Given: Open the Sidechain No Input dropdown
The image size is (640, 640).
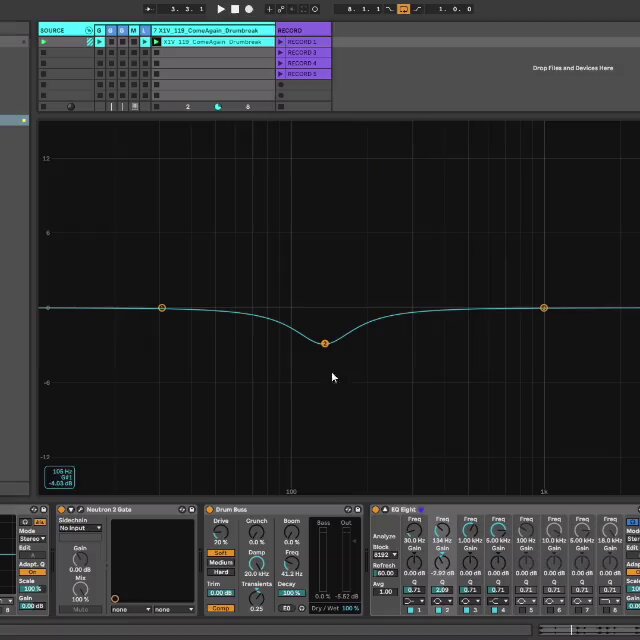Looking at the screenshot, I should click(80, 528).
